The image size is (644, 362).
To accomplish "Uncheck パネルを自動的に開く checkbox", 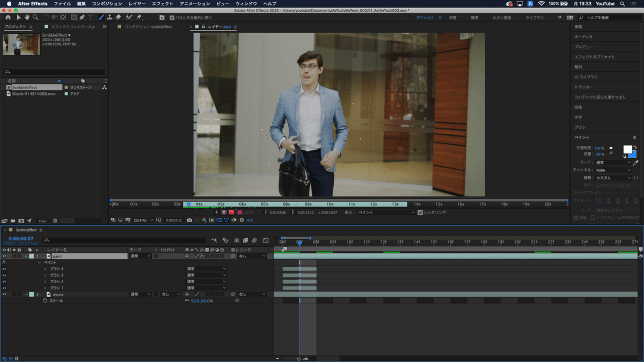I will (172, 18).
